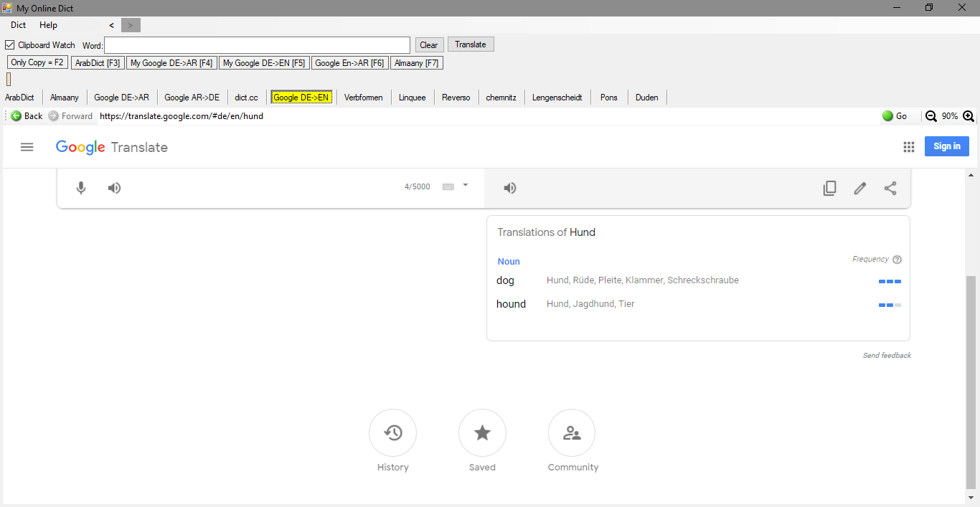Click the ArabDict [F3] button

click(x=98, y=63)
